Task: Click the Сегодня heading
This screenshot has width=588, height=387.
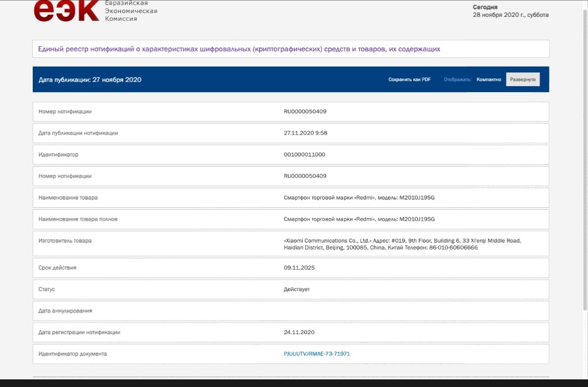Action: (x=485, y=7)
